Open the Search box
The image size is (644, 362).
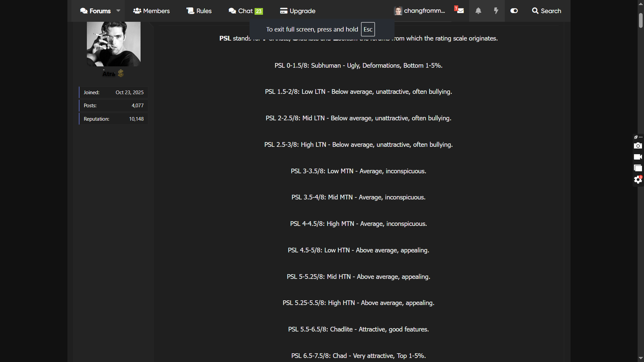point(546,11)
